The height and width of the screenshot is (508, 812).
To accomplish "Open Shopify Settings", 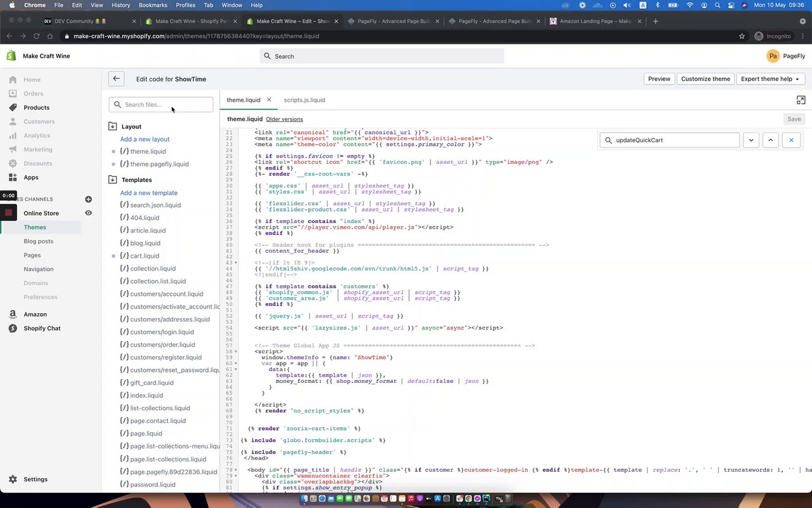I will pyautogui.click(x=36, y=479).
